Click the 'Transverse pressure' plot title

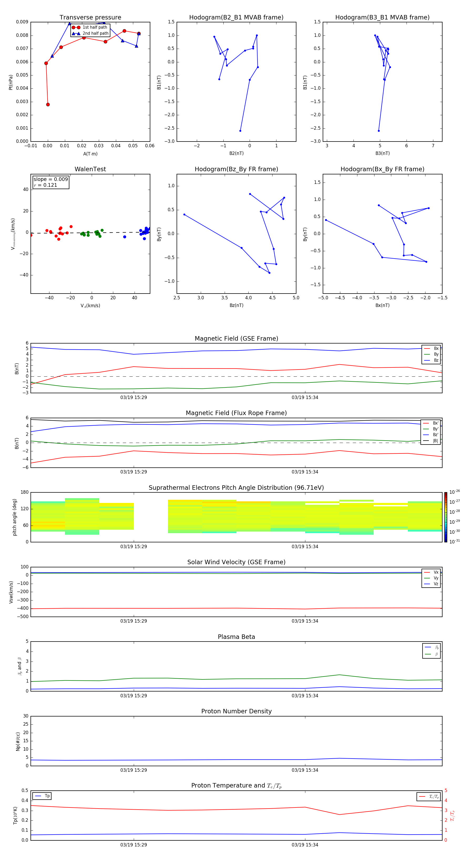click(90, 17)
